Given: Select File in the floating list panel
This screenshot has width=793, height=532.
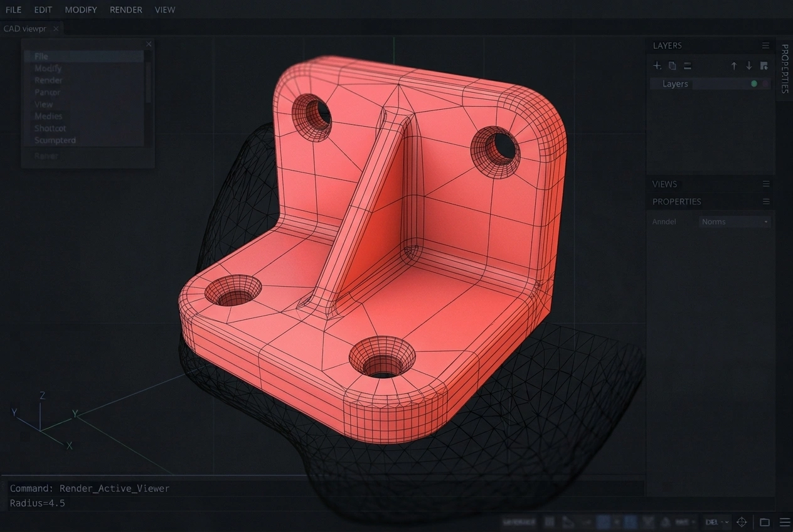Looking at the screenshot, I should 84,56.
